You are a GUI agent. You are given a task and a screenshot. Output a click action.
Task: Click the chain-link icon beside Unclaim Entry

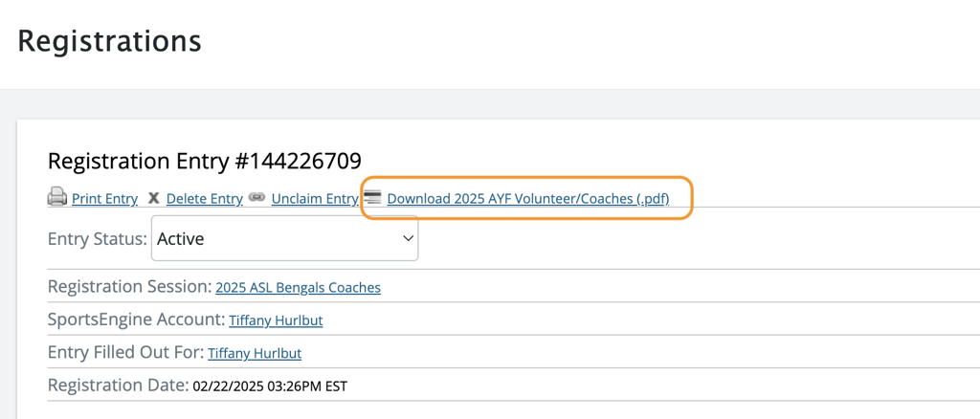click(256, 198)
